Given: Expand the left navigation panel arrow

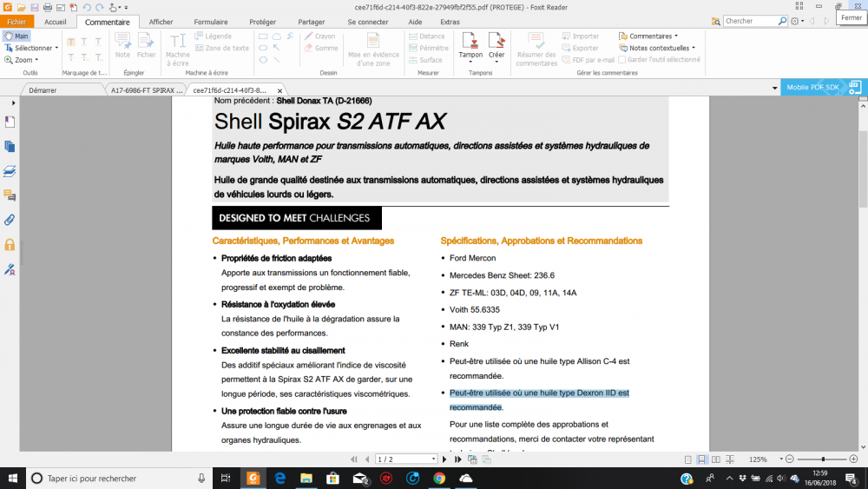Looking at the screenshot, I should (x=13, y=103).
